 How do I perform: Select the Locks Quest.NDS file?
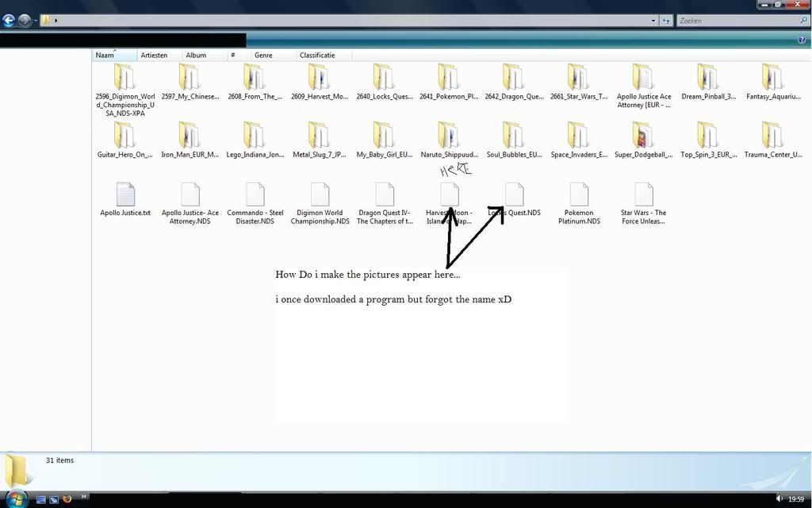(x=514, y=199)
